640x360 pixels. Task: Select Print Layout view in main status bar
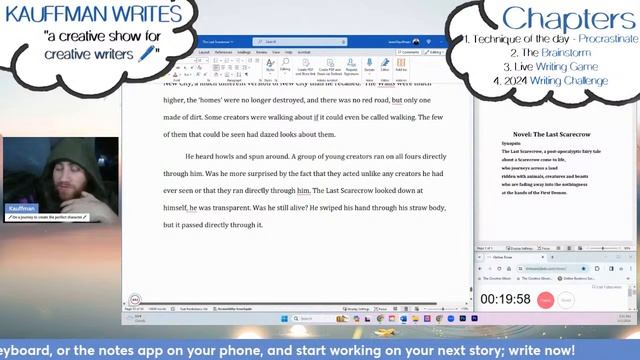pos(406,309)
